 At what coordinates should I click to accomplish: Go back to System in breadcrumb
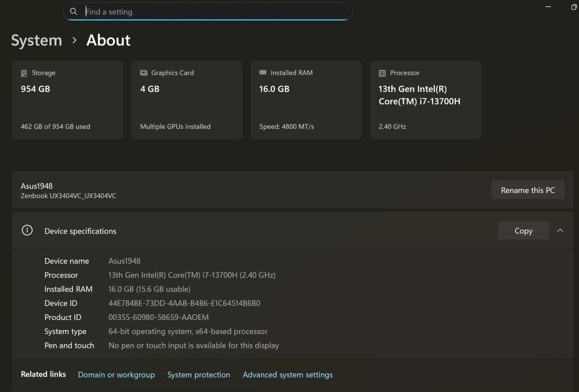click(36, 41)
